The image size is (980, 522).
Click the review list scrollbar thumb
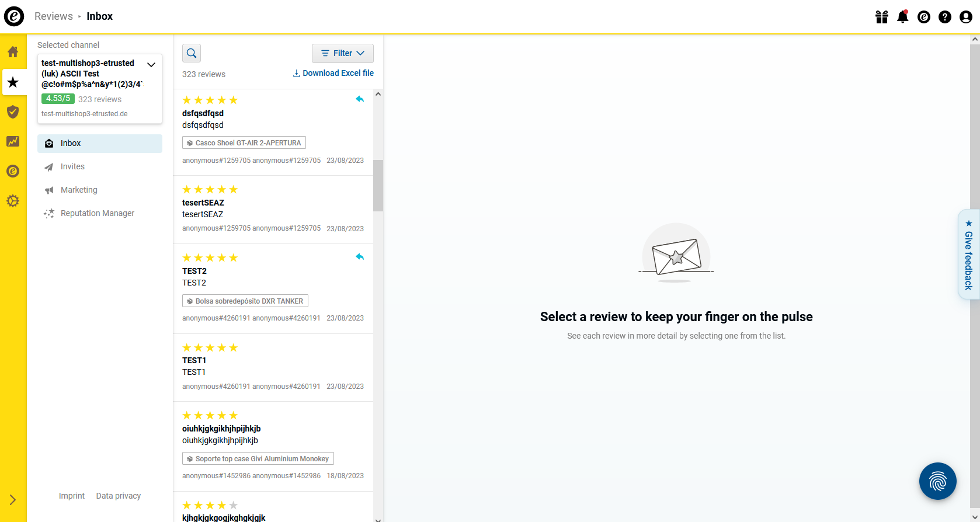[x=378, y=186]
